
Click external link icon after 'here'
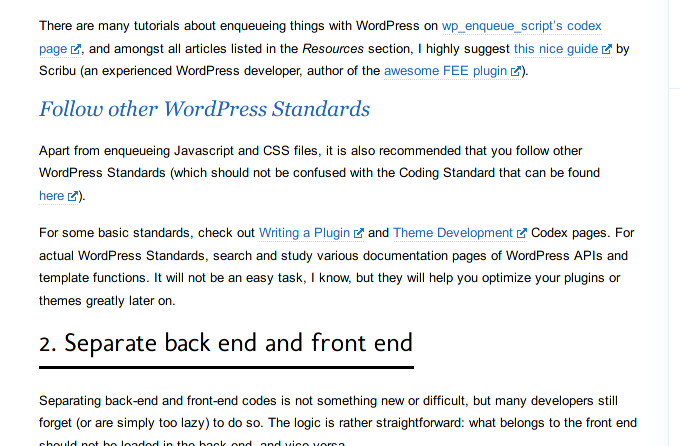[x=73, y=196]
